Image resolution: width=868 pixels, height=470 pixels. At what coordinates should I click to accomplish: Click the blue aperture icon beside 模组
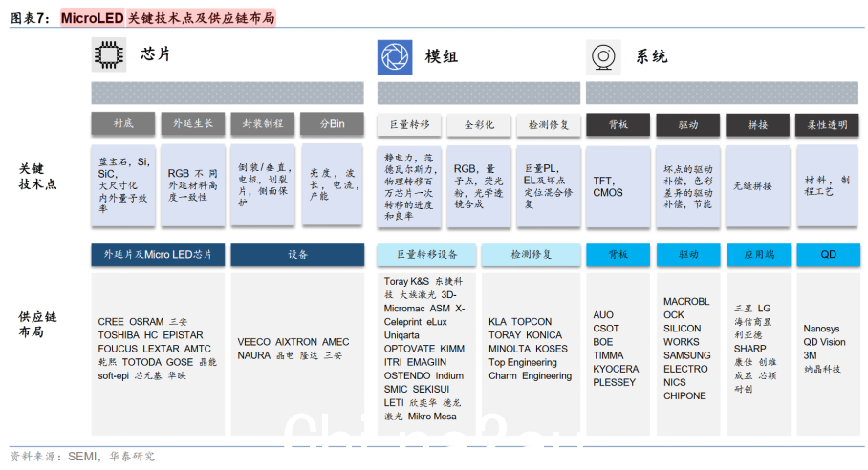point(395,57)
